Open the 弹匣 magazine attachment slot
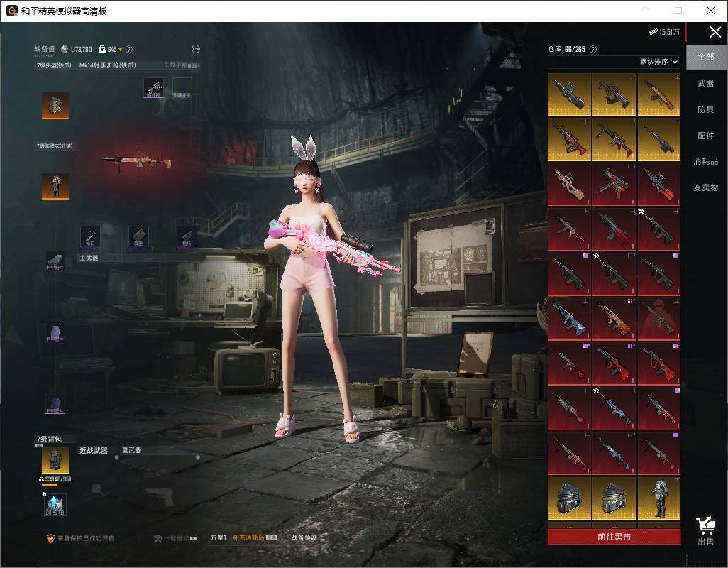The height and width of the screenshot is (568, 728). coord(138,236)
